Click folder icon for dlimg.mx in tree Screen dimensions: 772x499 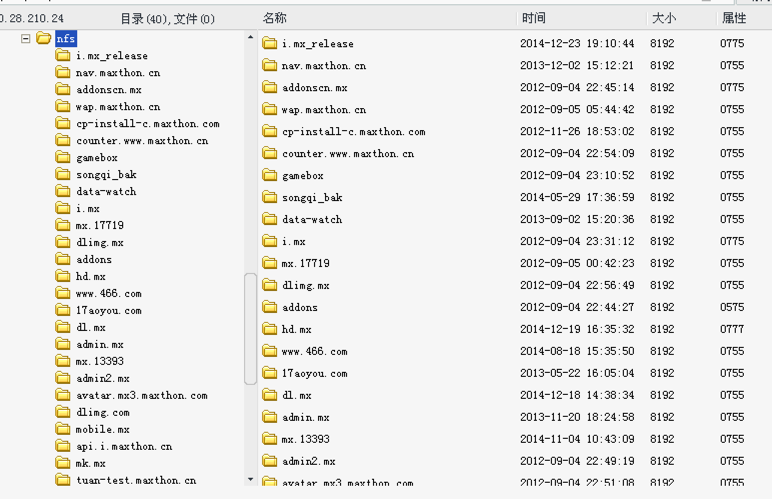click(63, 242)
